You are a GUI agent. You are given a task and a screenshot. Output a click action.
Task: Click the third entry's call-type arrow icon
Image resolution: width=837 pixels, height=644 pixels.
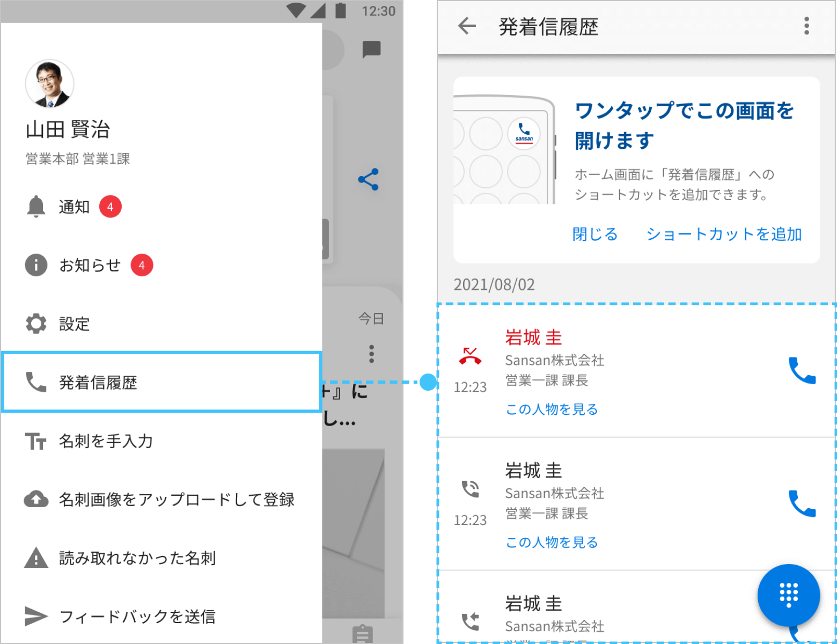tap(470, 621)
